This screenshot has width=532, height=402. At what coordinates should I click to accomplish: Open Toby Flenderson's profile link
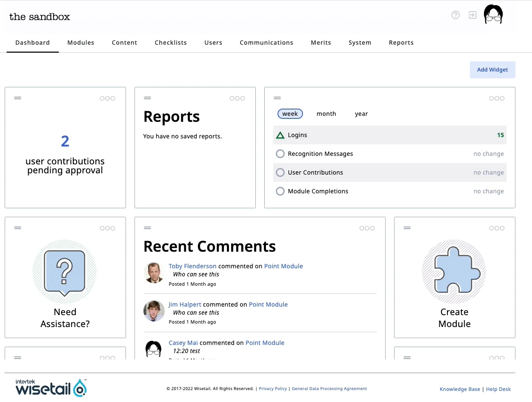[x=192, y=266]
